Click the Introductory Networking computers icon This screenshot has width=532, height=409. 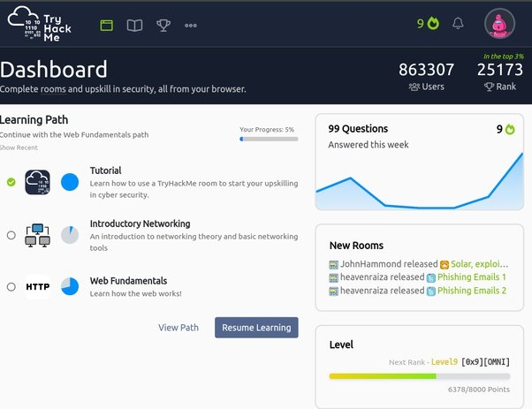coord(37,235)
